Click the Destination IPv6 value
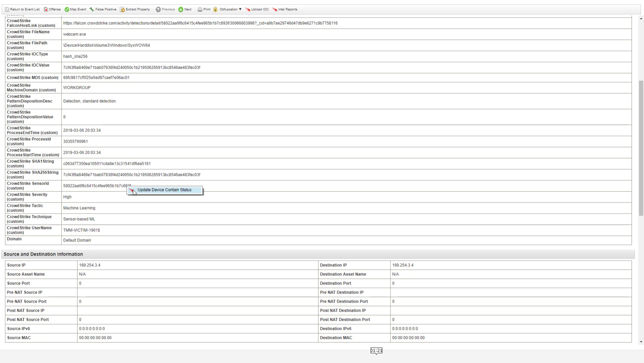Screen dimensions: 644x363 pos(405,328)
